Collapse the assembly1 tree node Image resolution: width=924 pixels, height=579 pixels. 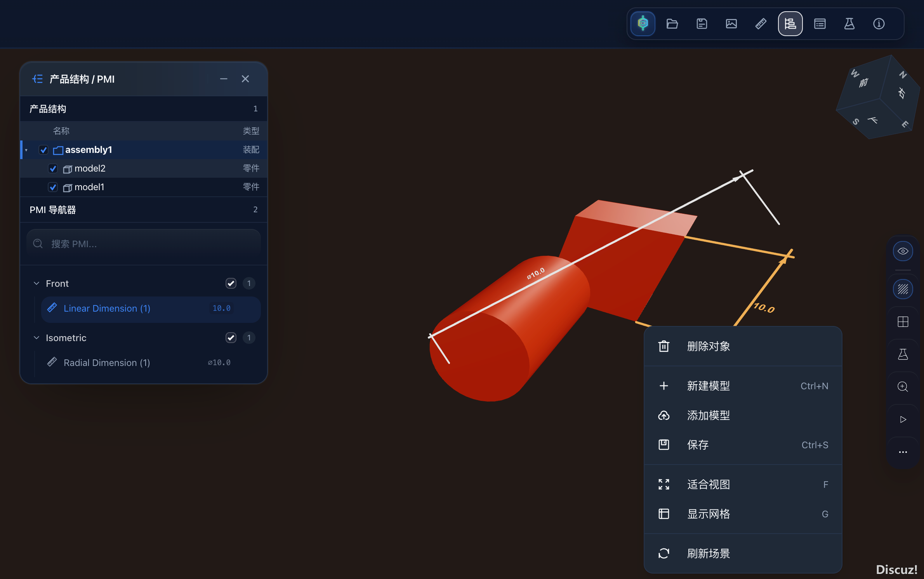(26, 150)
